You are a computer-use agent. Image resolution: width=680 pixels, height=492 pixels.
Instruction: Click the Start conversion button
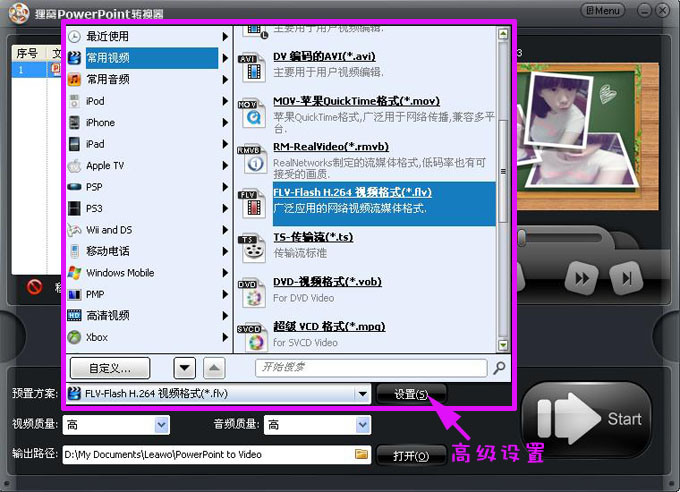(x=586, y=419)
